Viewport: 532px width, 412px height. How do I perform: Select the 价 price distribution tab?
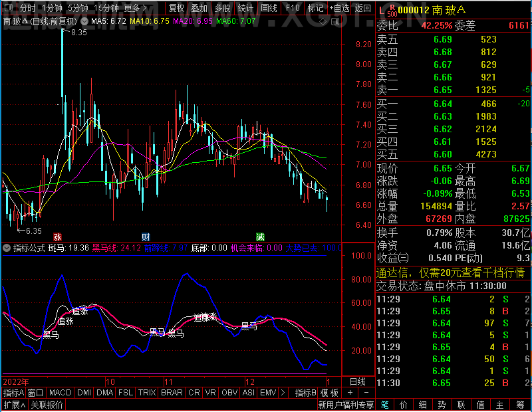click(404, 405)
